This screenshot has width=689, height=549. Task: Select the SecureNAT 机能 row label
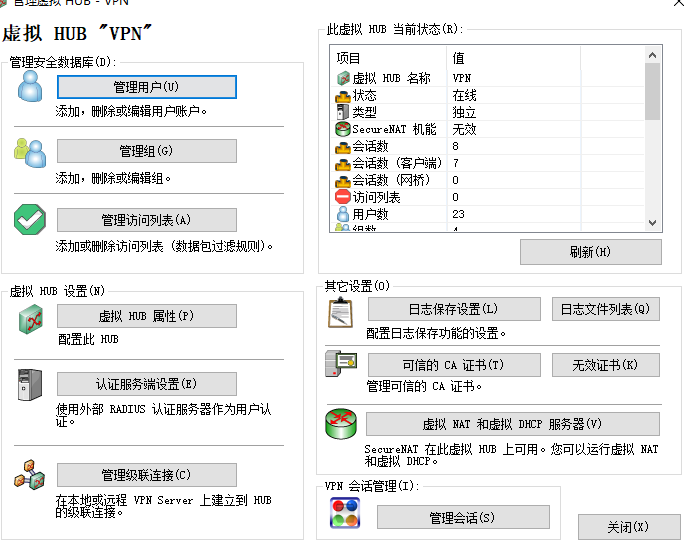[395, 129]
